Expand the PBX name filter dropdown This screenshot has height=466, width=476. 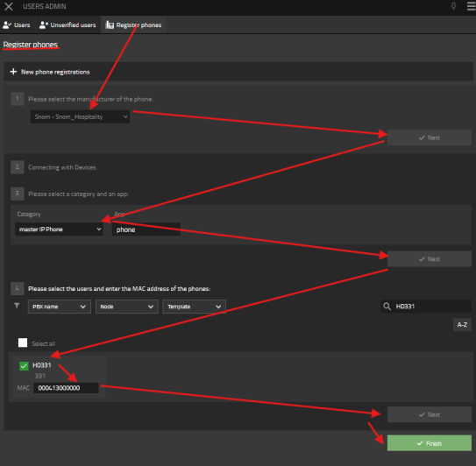60,307
